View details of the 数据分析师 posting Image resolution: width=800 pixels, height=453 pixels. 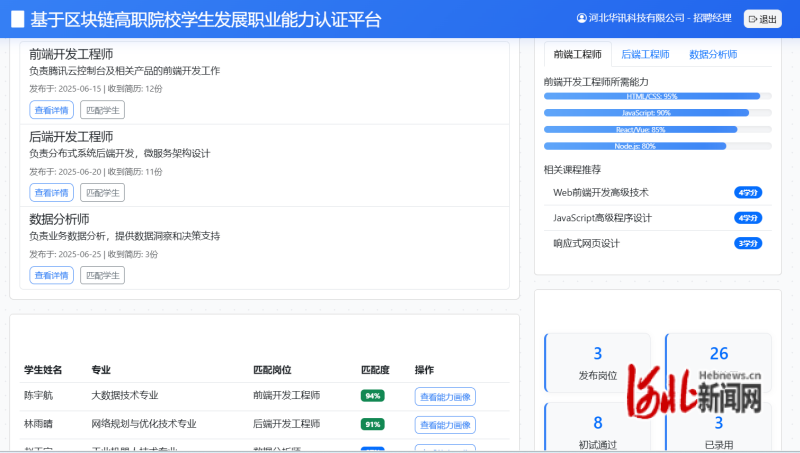click(51, 276)
